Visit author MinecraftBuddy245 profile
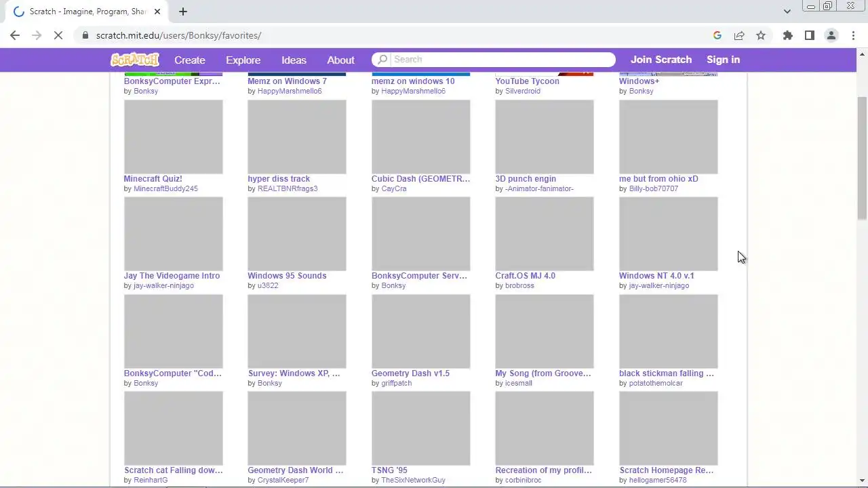This screenshot has height=488, width=868. 166,188
